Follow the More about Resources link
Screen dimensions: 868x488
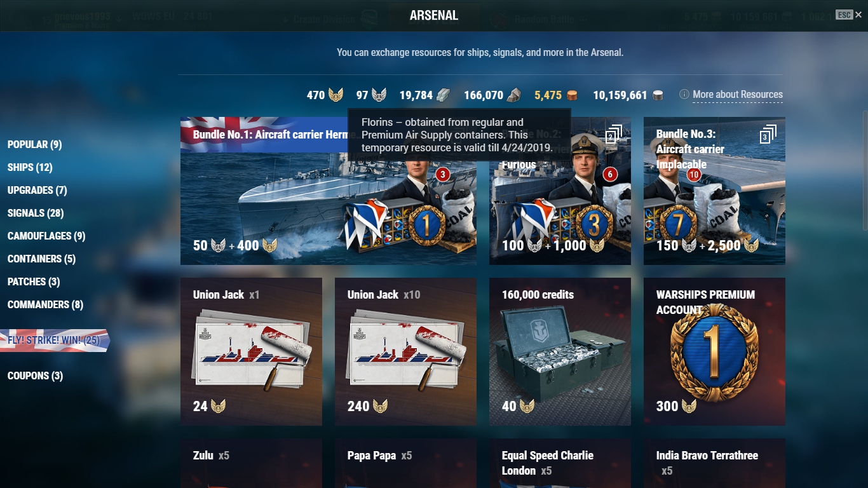(x=738, y=95)
